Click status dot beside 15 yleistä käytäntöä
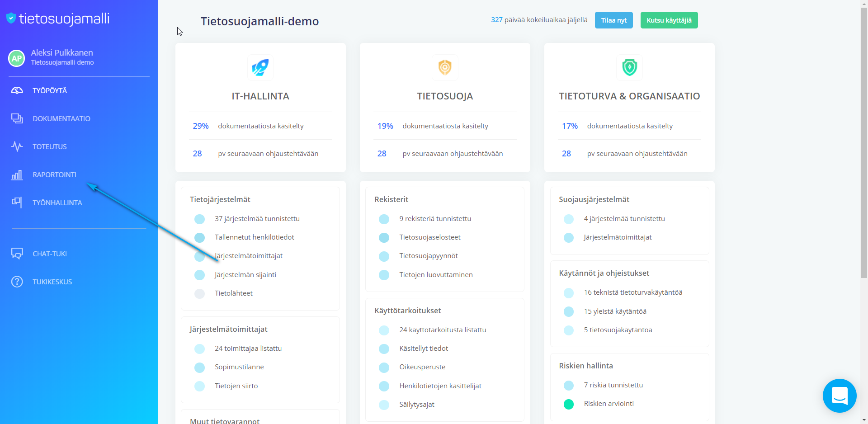 (569, 311)
